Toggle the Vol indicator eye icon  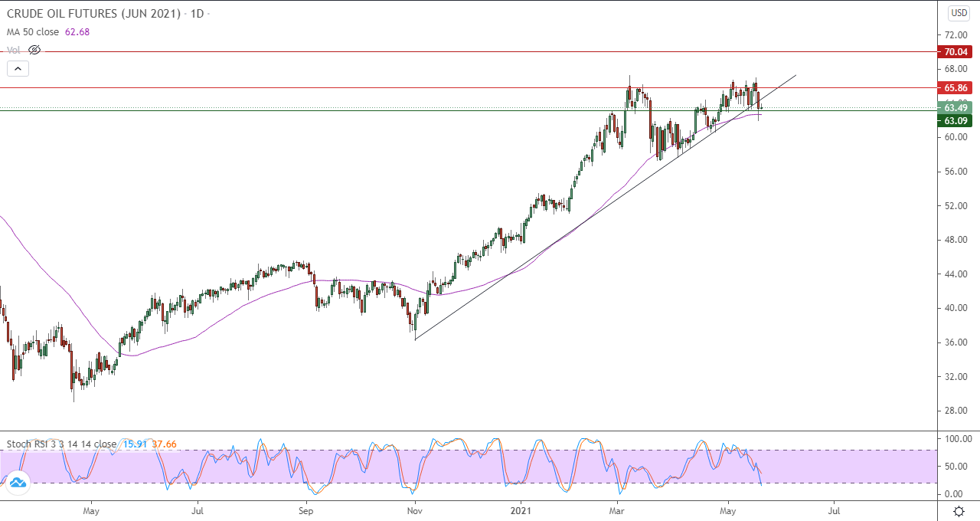(34, 50)
